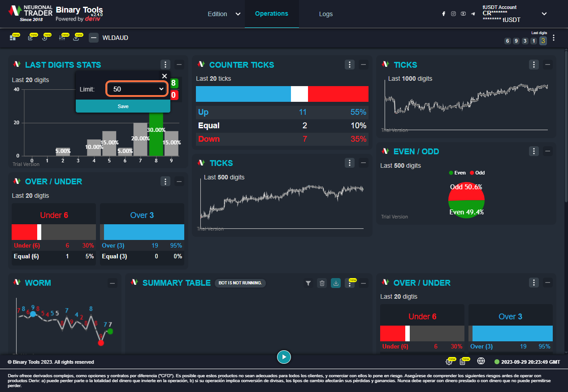Screen dimensions: 568x392
Task: Click the download toolbar icon near WLDAUD
Action: [x=76, y=38]
